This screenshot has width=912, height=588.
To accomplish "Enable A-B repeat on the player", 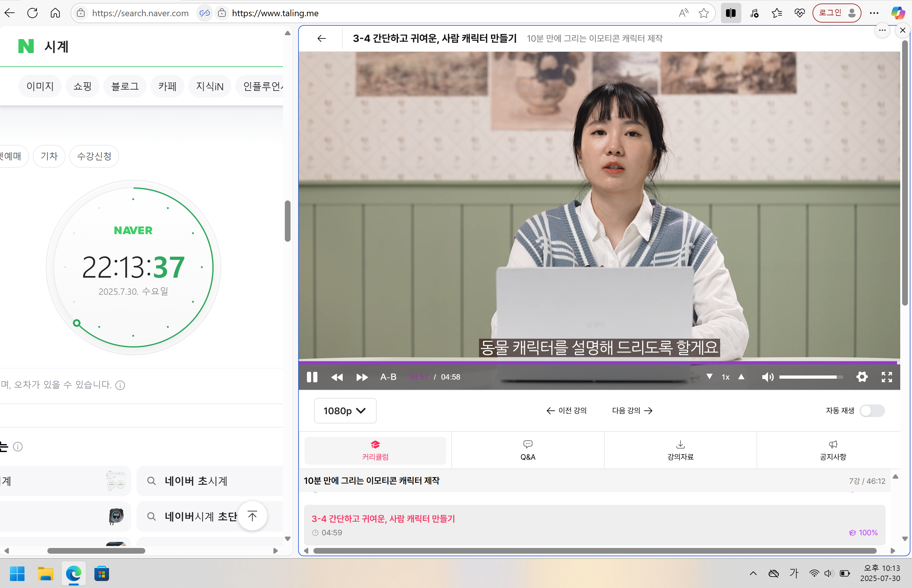I will pos(388,377).
